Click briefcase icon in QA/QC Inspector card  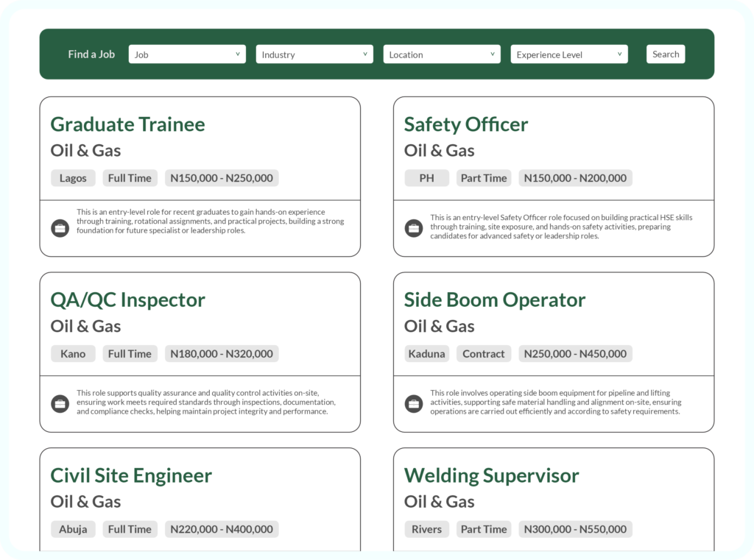pos(60,403)
